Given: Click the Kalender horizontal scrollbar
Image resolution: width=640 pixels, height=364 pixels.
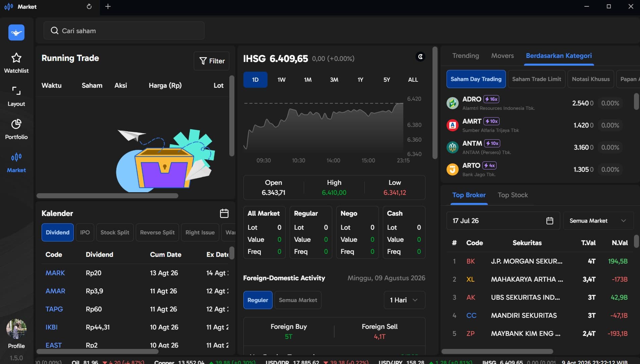Looking at the screenshot, I should coord(97,352).
